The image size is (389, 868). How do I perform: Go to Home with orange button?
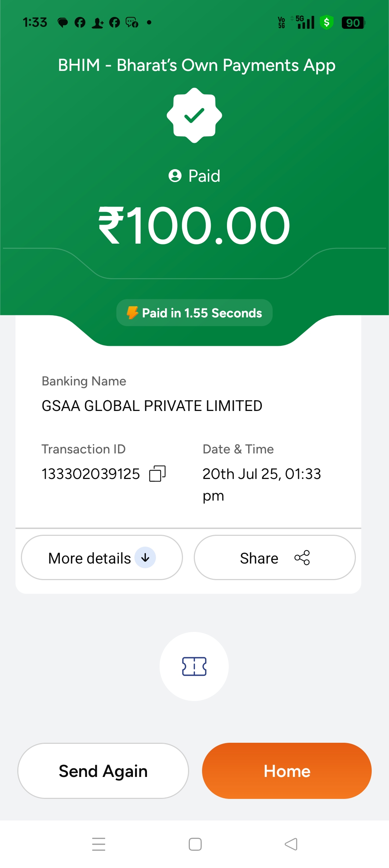(287, 771)
